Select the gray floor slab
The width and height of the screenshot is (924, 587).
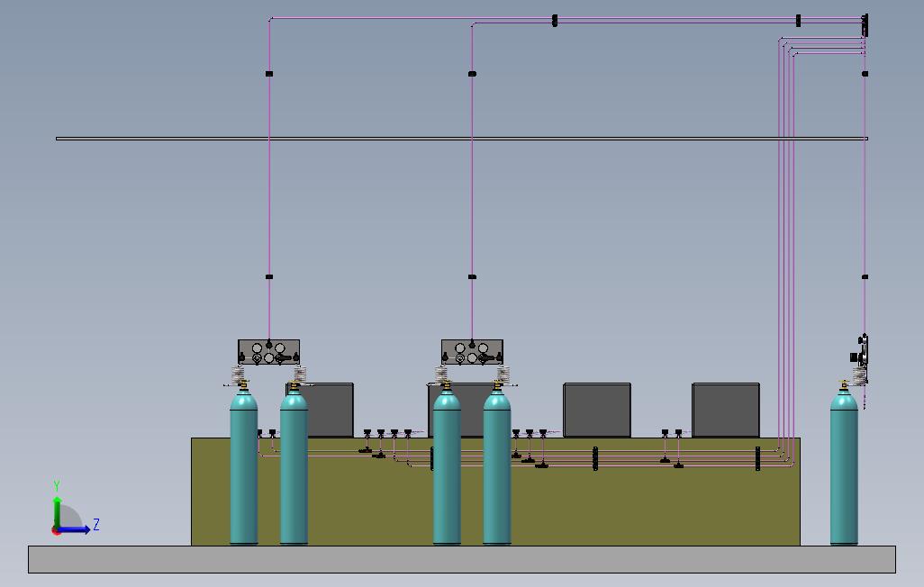click(x=462, y=559)
